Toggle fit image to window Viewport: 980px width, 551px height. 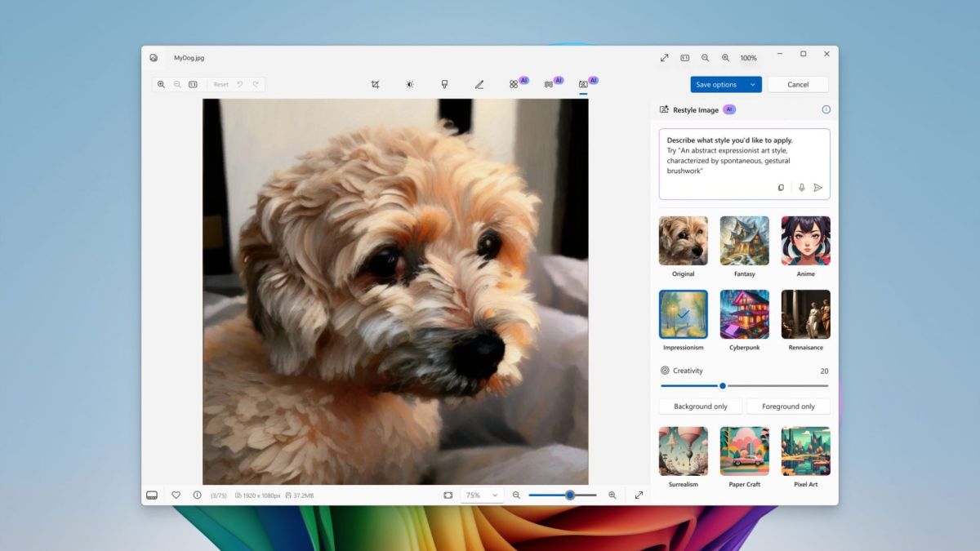click(448, 495)
